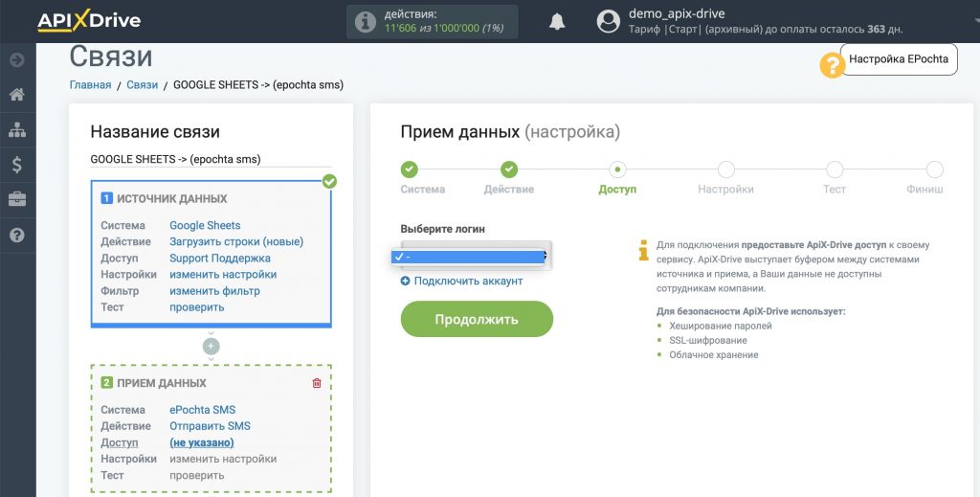
Task: Open the billing dollar sidebar icon
Action: click(x=17, y=165)
